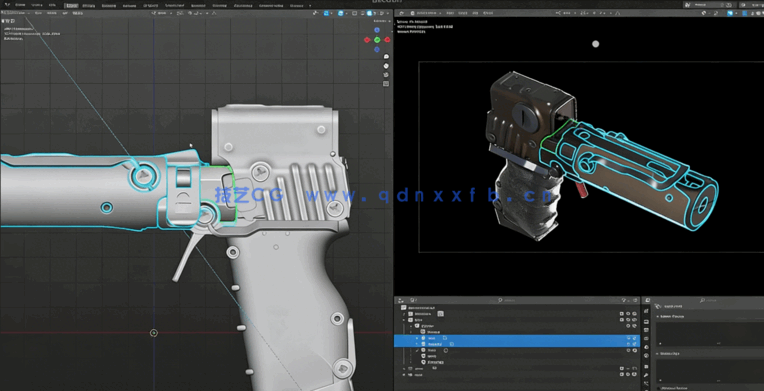Open the left viewport object mode dropdown
Screen dimensions: 764x391
tap(16, 13)
